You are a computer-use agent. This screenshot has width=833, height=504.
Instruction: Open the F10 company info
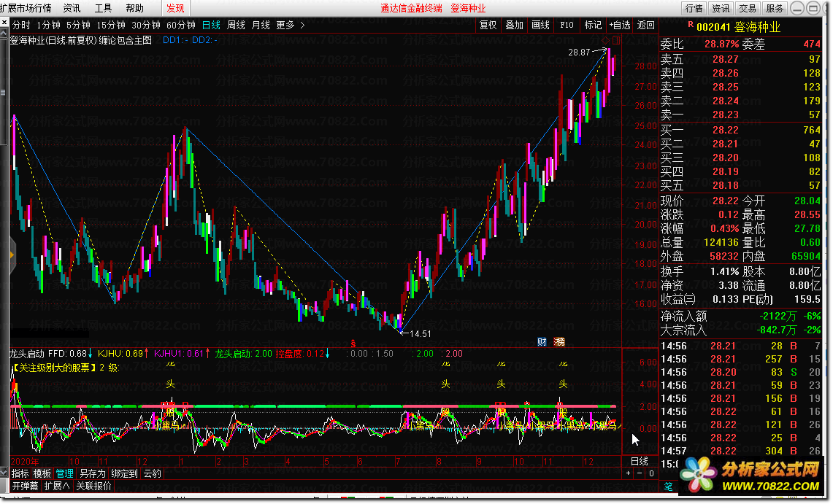tap(567, 25)
